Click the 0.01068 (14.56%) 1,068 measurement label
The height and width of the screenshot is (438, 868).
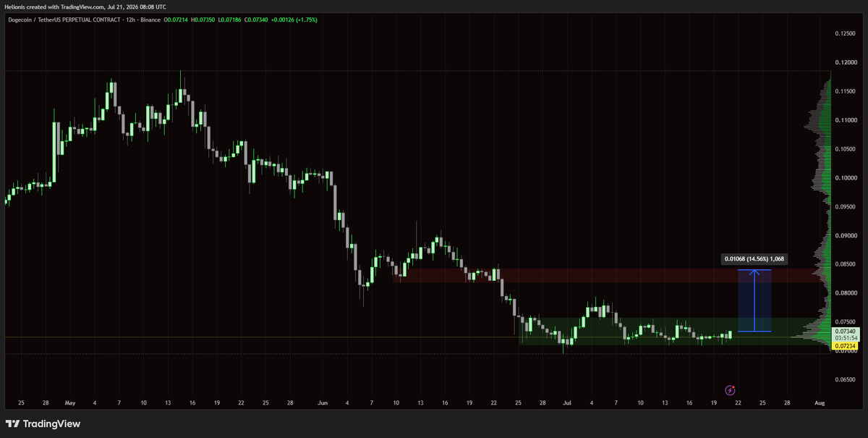click(754, 258)
